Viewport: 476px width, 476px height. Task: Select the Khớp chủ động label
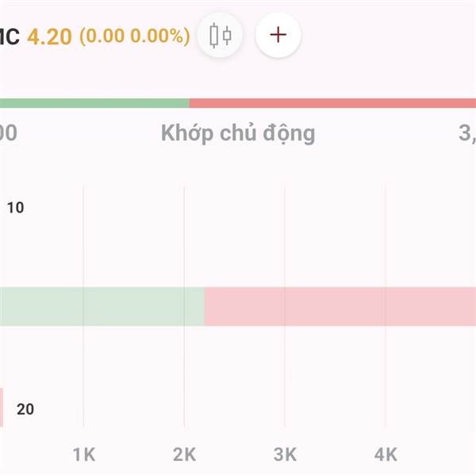coord(238,133)
